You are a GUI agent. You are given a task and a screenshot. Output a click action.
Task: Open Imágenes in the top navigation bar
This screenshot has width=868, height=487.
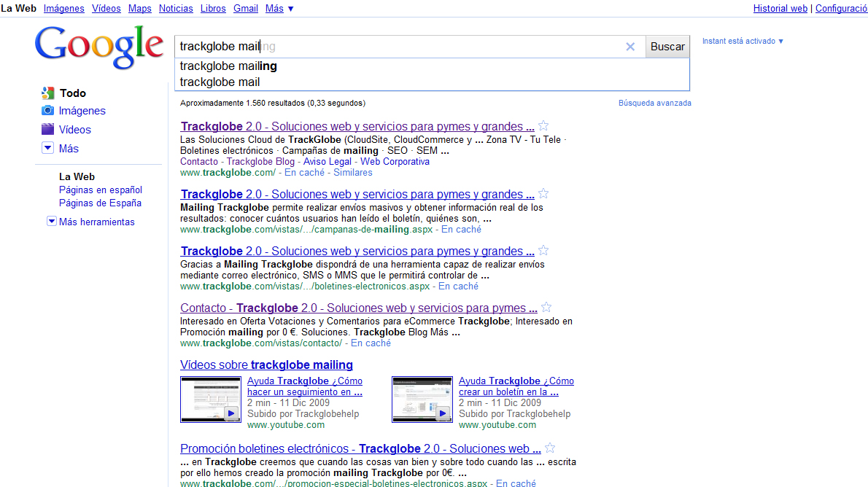point(64,8)
